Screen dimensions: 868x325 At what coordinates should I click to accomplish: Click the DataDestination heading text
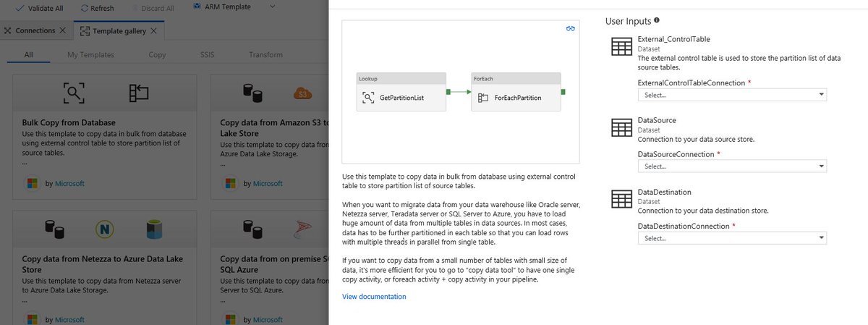pyautogui.click(x=664, y=192)
